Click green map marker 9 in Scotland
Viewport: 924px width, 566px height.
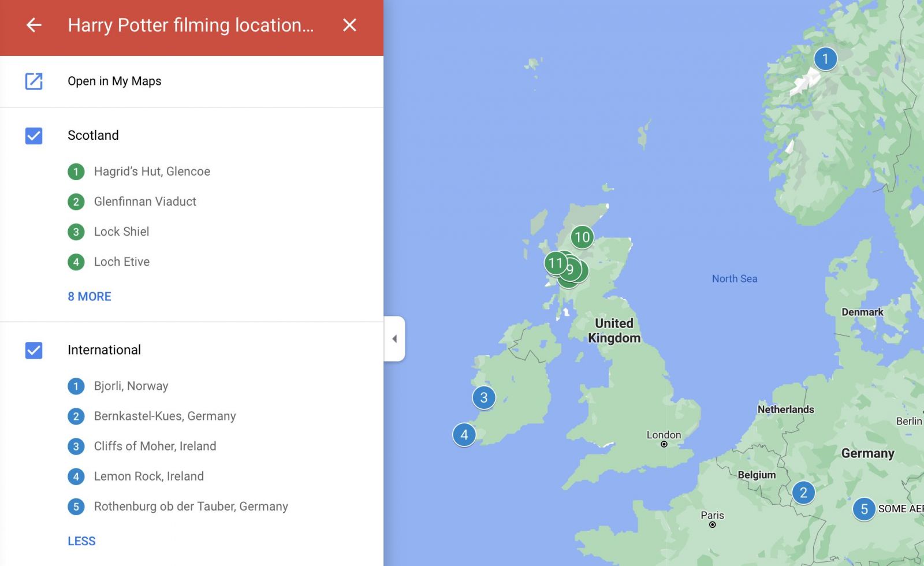572,270
